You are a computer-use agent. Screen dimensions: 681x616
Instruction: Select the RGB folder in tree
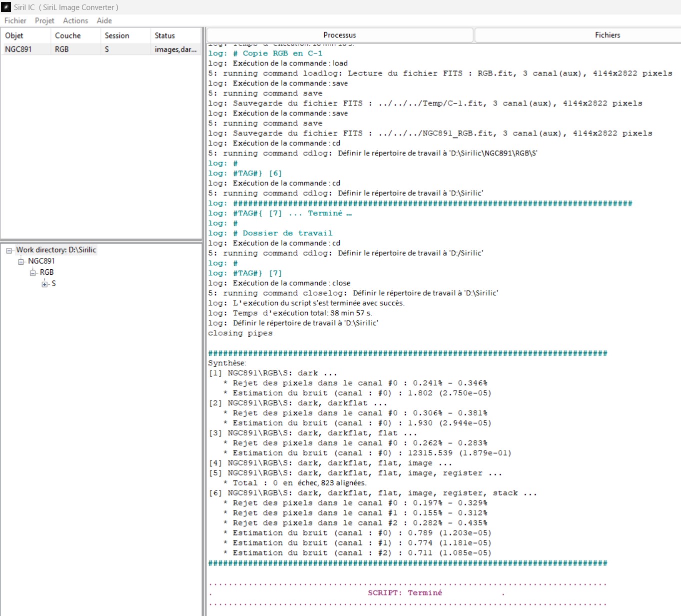46,272
